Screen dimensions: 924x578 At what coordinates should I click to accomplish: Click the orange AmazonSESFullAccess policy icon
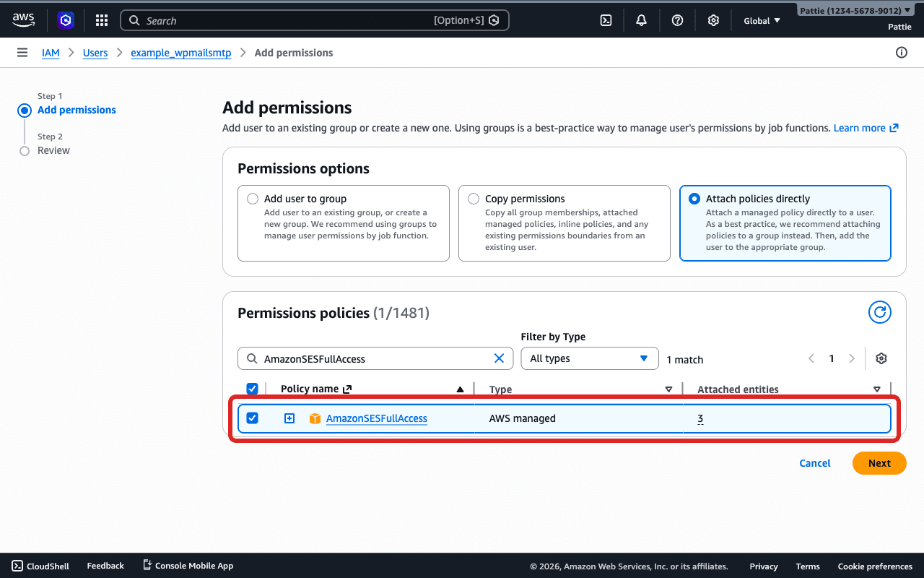[x=315, y=418]
